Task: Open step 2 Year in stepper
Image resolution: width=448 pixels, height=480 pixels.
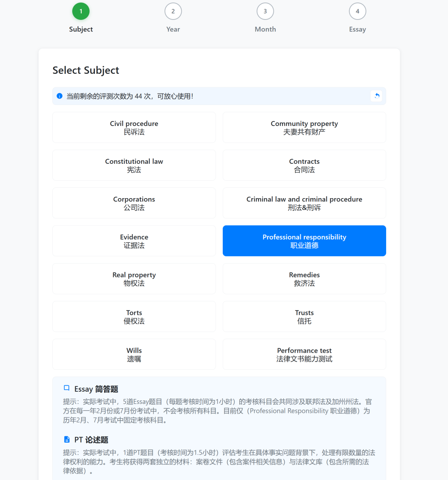Action: coord(173,11)
